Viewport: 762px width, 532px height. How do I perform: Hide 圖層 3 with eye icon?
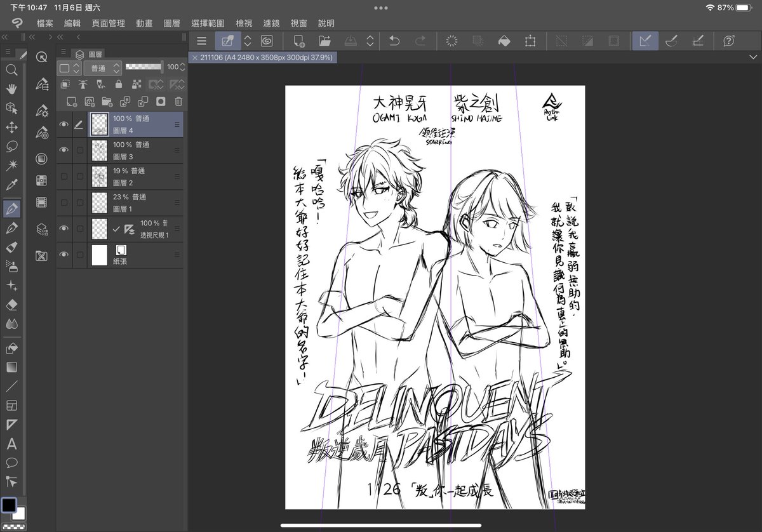[x=63, y=150]
